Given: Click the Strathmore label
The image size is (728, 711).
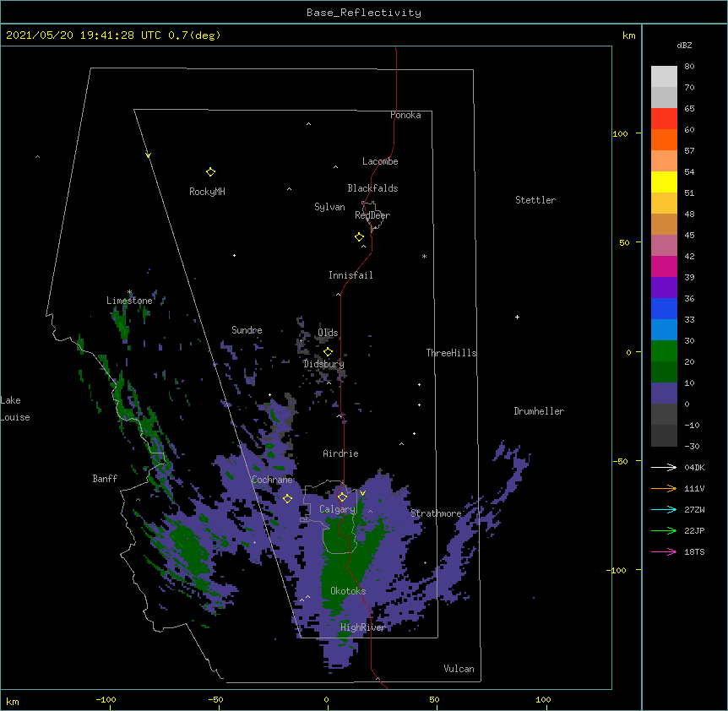Looking at the screenshot, I should (x=436, y=513).
